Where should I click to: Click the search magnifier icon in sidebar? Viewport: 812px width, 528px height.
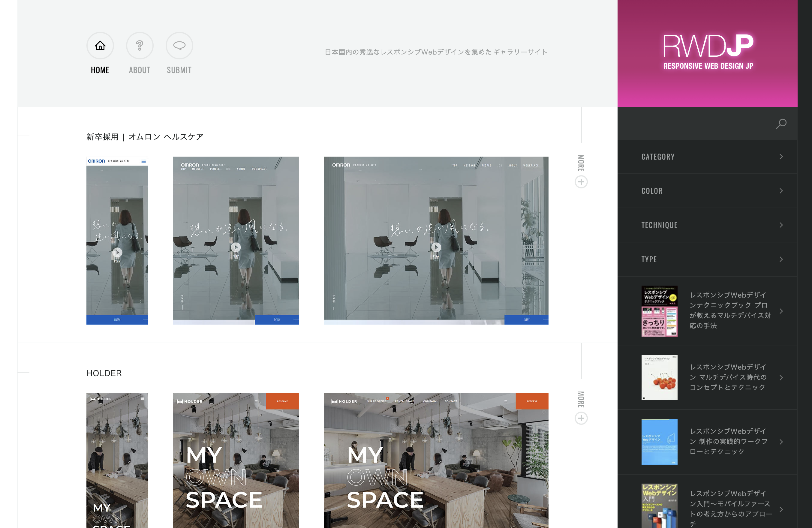pos(781,124)
